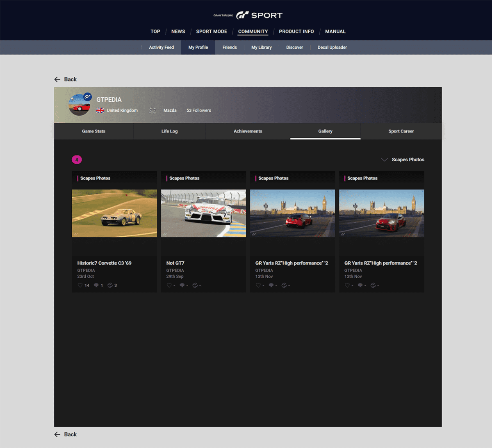Click the United Kingdom flag icon

pyautogui.click(x=100, y=110)
